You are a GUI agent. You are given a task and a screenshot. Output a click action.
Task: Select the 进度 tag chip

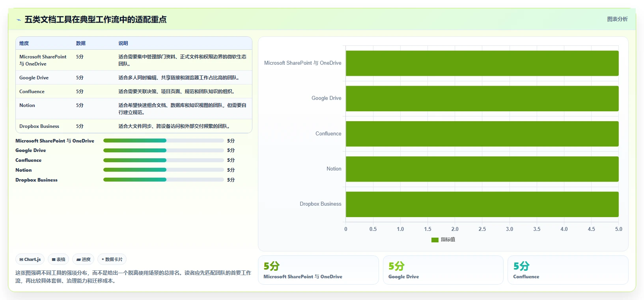coord(83,259)
